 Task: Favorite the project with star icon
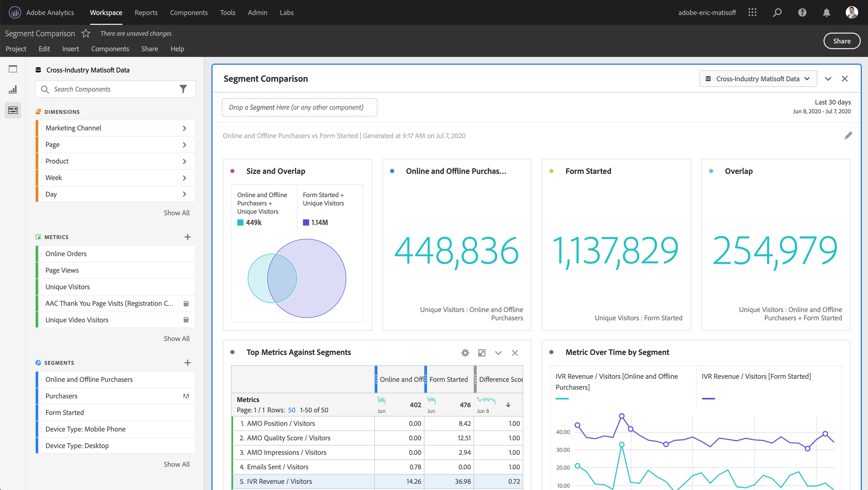[86, 33]
